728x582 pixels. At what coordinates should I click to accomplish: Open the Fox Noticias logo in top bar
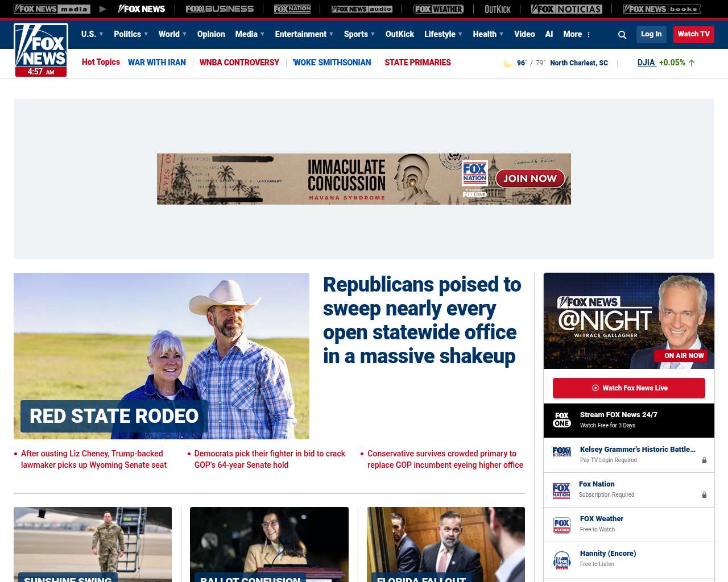(x=566, y=9)
